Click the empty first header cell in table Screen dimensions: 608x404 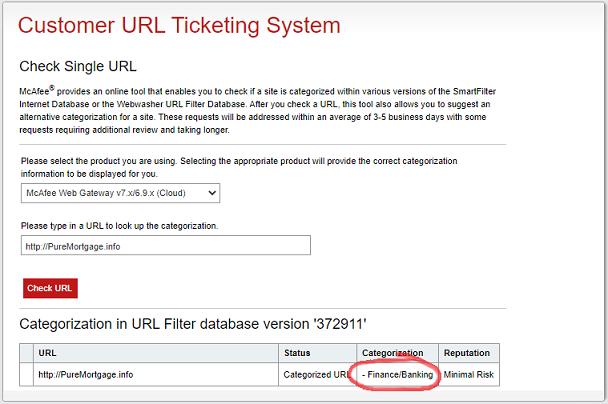26,353
